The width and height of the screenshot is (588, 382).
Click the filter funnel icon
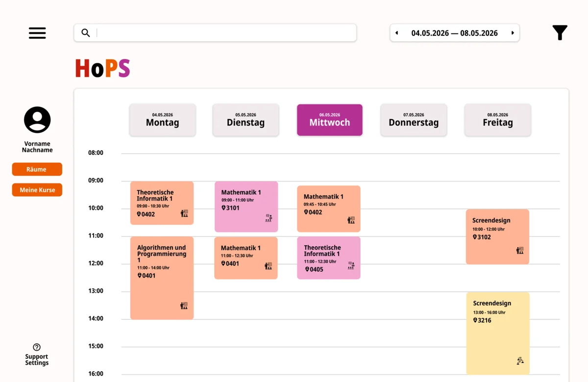click(560, 32)
